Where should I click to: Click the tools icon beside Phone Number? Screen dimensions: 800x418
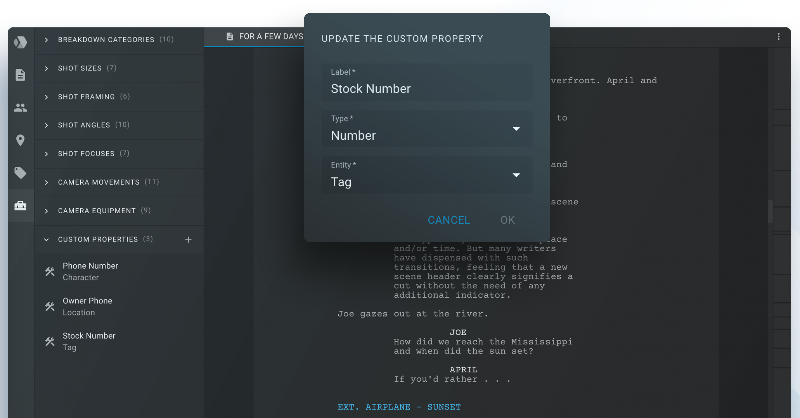coord(49,272)
